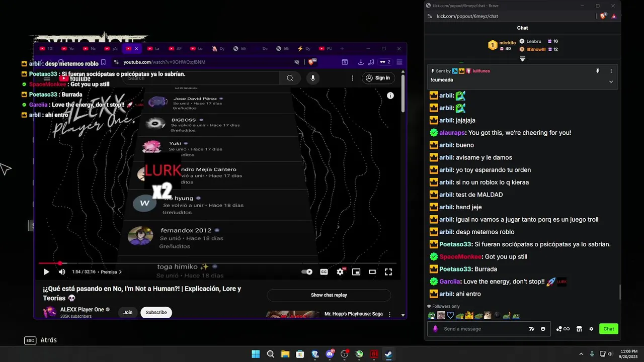Image resolution: width=644 pixels, height=362 pixels.
Task: Click the YouTube search magnifier button
Action: 290,78
